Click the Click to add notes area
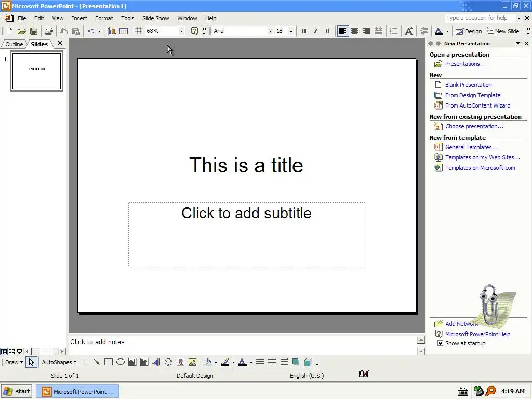The height and width of the screenshot is (399, 532). pyautogui.click(x=243, y=345)
